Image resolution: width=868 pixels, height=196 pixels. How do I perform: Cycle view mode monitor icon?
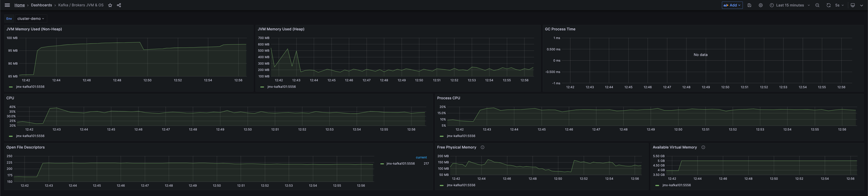coord(853,5)
